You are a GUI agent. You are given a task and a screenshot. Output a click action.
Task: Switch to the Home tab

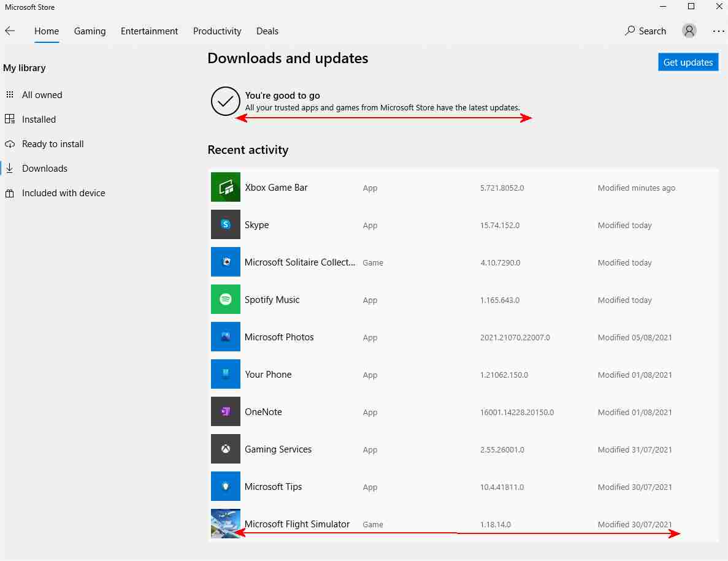47,31
